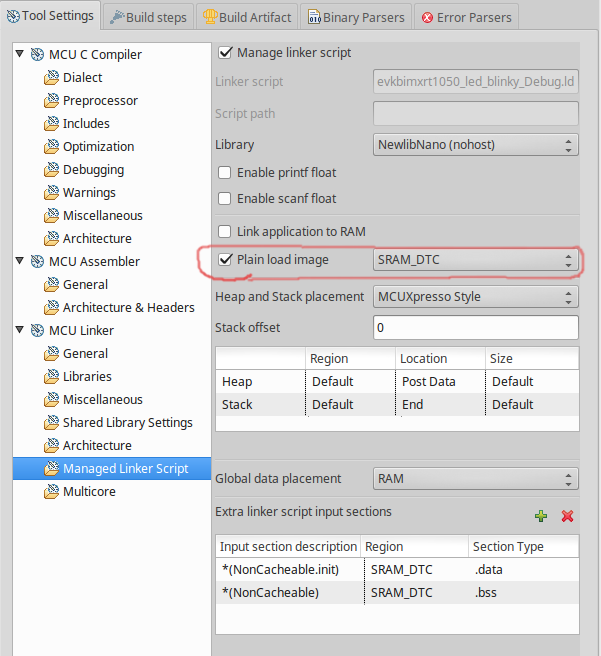Click the Managed Linker Script icon
601x656 pixels.
(51, 469)
